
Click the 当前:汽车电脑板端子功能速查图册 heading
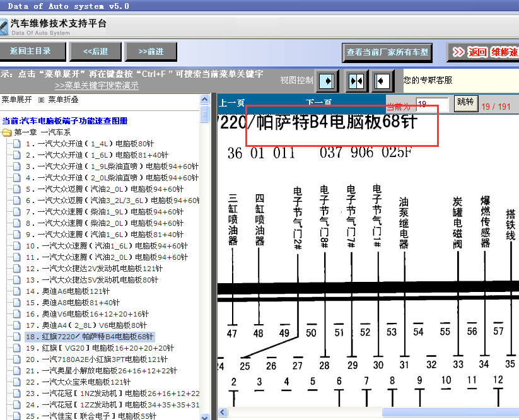[64, 121]
